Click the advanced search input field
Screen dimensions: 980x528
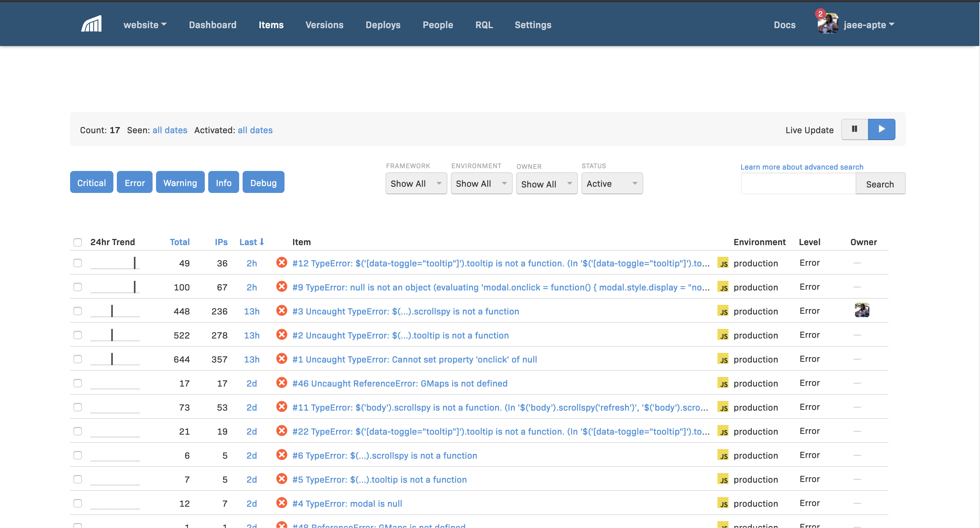pyautogui.click(x=798, y=184)
